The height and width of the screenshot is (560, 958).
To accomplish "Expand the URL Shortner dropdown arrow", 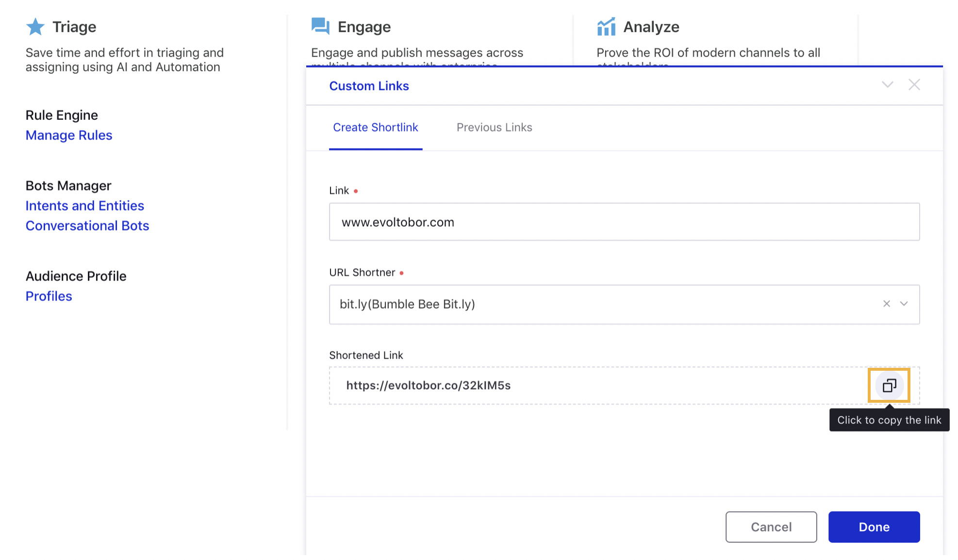I will pyautogui.click(x=904, y=303).
